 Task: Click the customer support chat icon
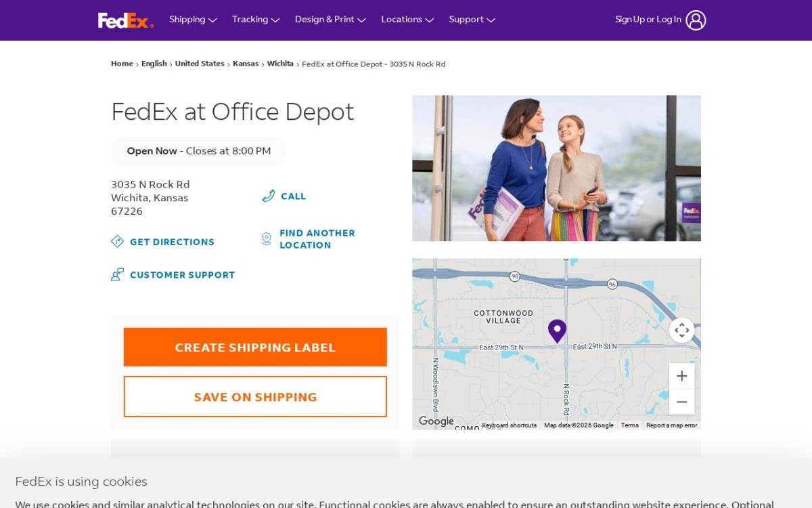(117, 274)
